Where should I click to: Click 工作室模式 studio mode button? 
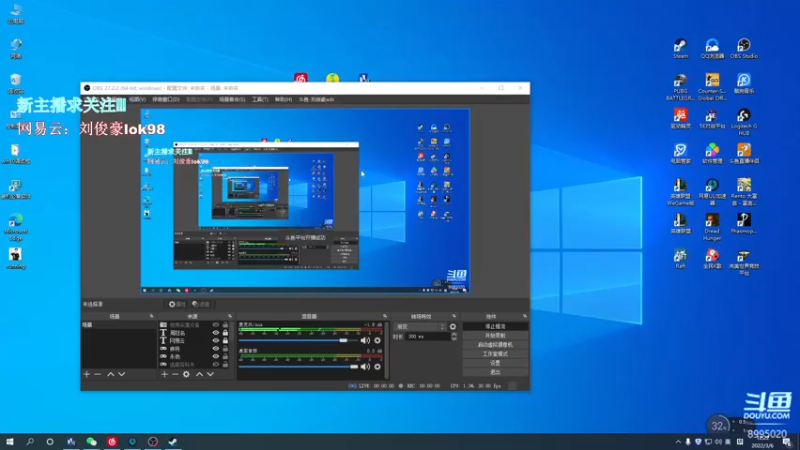point(495,354)
